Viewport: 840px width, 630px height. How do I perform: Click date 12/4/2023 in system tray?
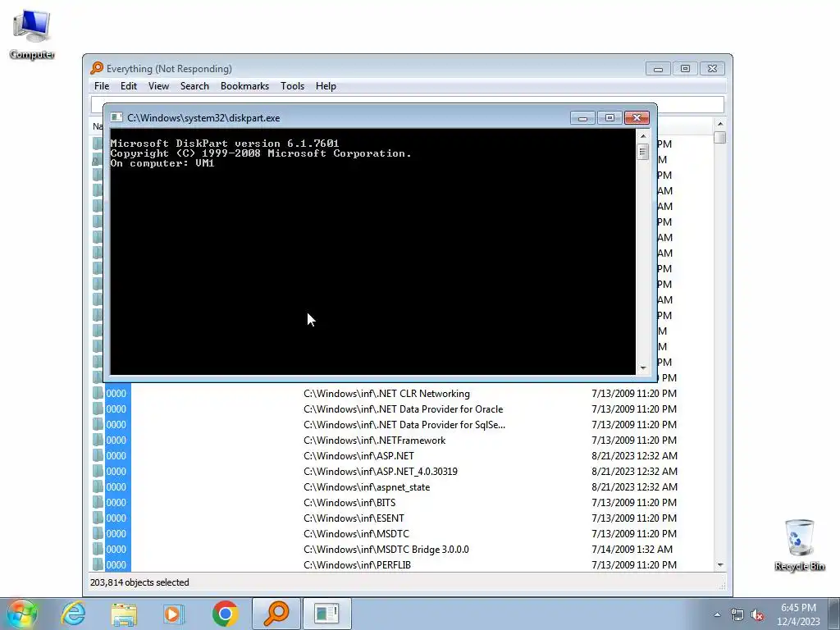point(798,622)
